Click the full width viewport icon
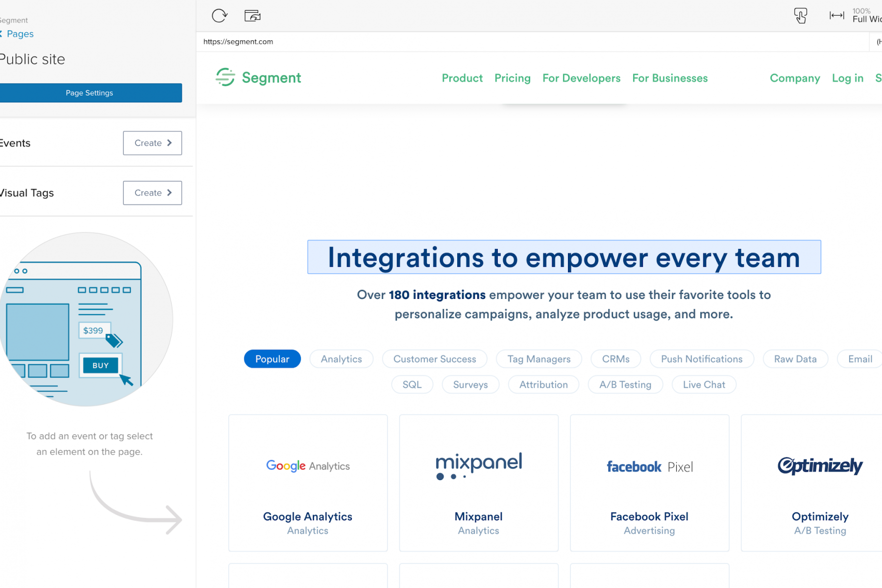The width and height of the screenshot is (882, 588). click(837, 16)
